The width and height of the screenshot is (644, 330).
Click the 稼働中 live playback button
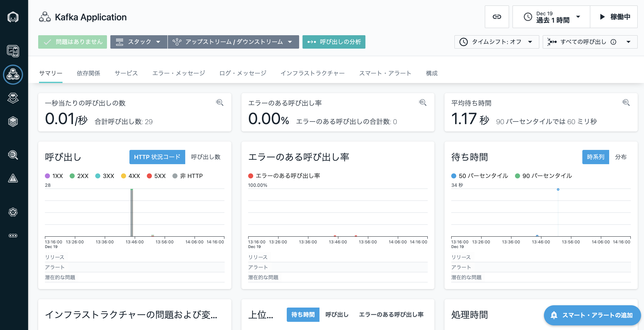(x=614, y=17)
